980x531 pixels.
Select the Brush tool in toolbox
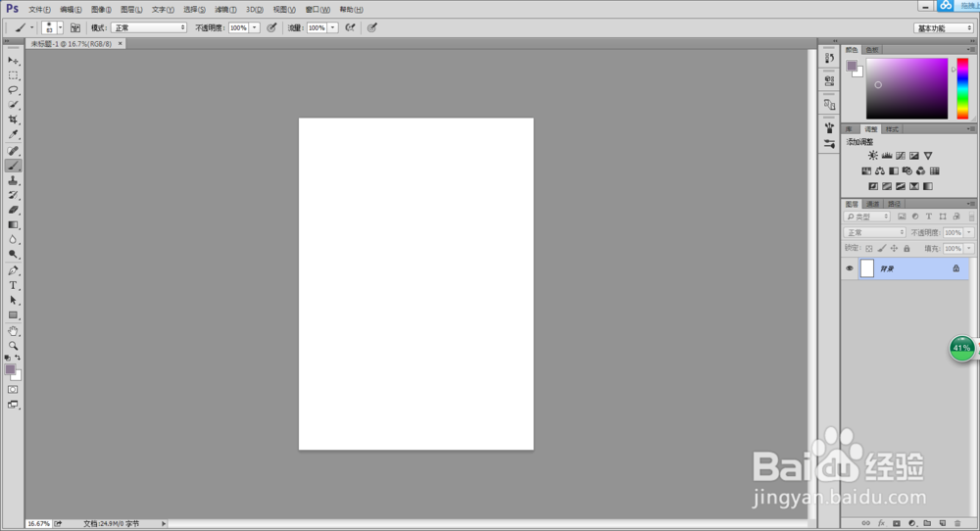coord(13,166)
